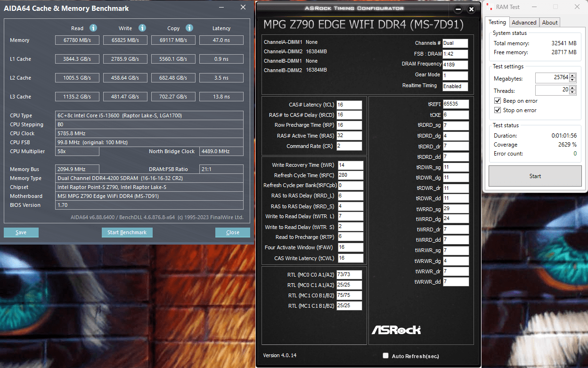
Task: Click the Memory Latency value 47.0 ns
Action: [x=221, y=40]
